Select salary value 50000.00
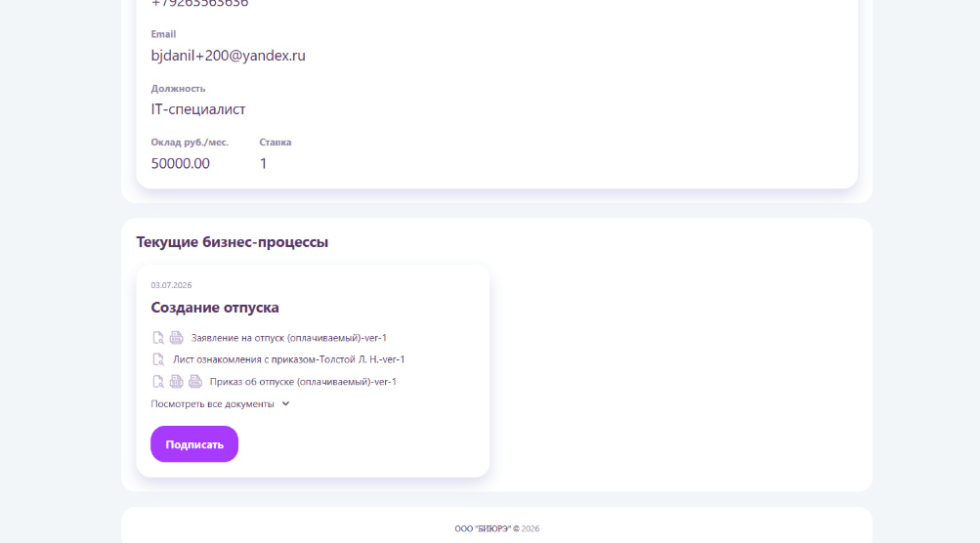980x543 pixels. click(x=180, y=163)
